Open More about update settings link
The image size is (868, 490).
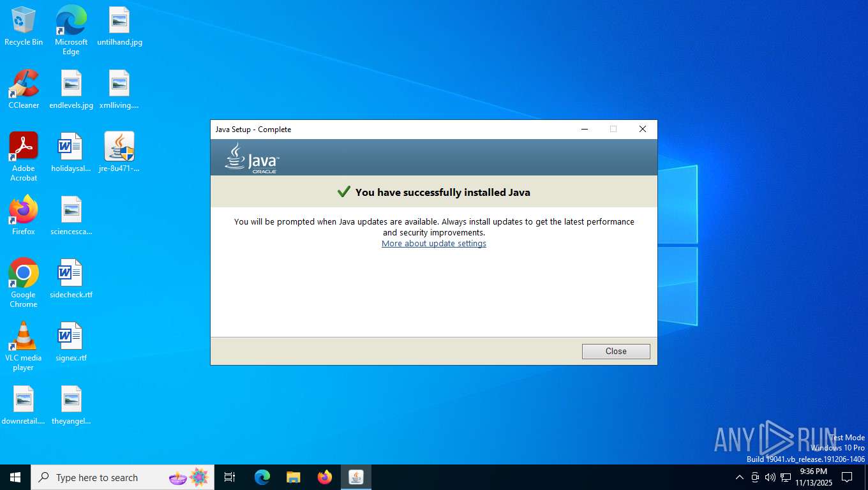(434, 244)
